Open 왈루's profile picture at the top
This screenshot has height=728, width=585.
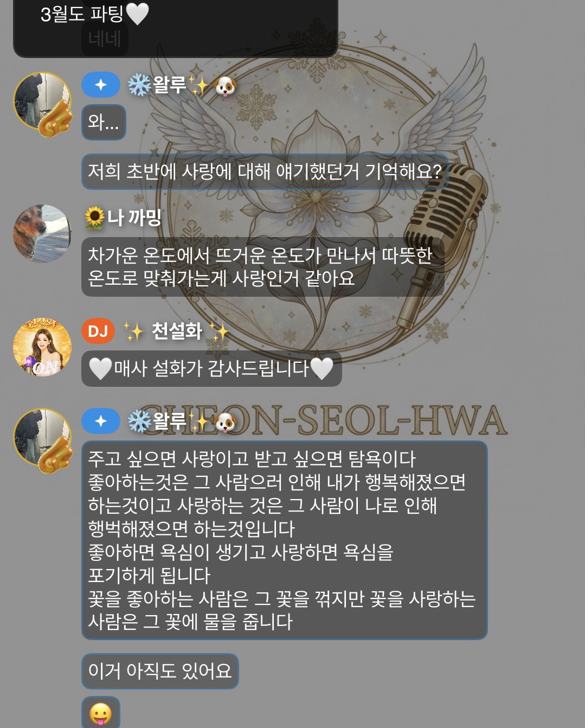coord(43,104)
